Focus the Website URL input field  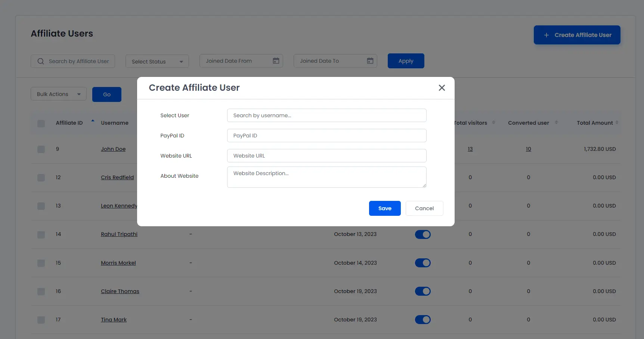pyautogui.click(x=327, y=156)
